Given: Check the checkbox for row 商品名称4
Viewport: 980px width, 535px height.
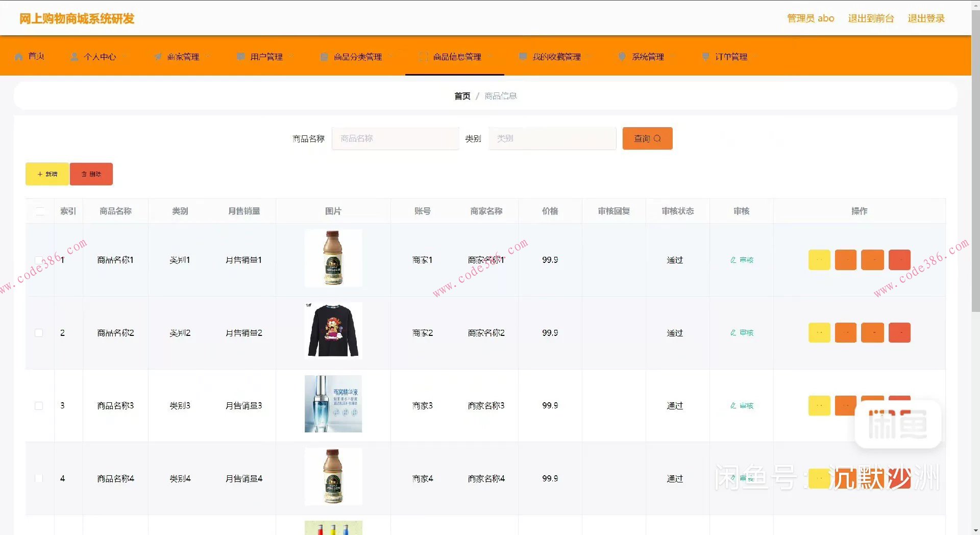Looking at the screenshot, I should click(x=39, y=478).
